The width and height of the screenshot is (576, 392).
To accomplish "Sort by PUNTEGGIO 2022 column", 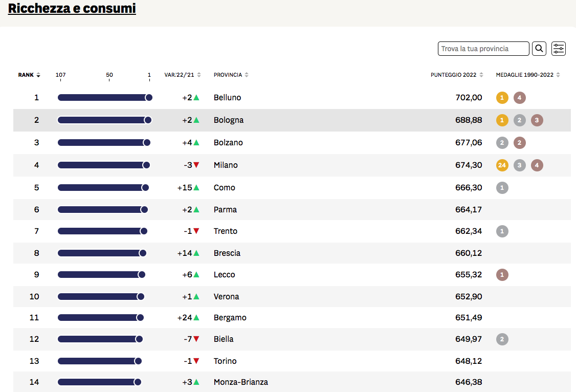I will pos(457,75).
